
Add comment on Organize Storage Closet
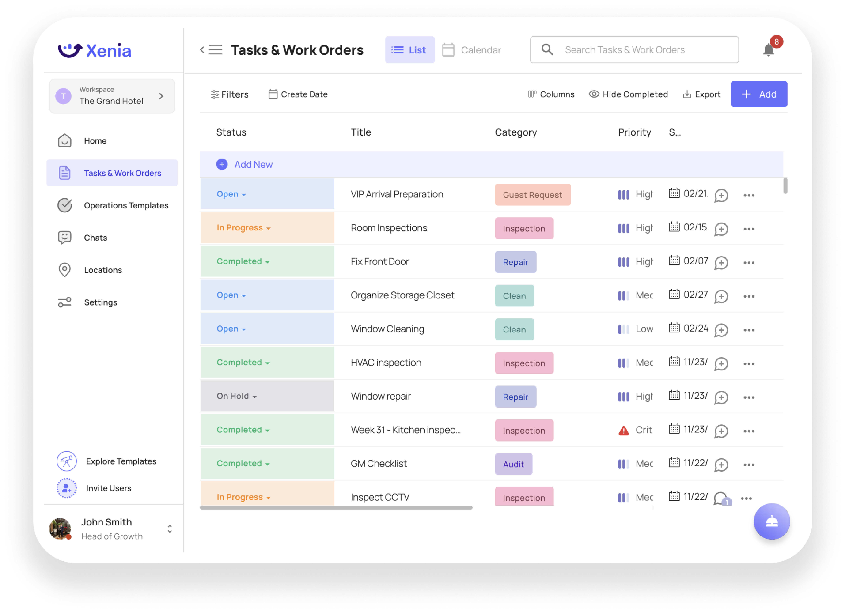pyautogui.click(x=721, y=296)
